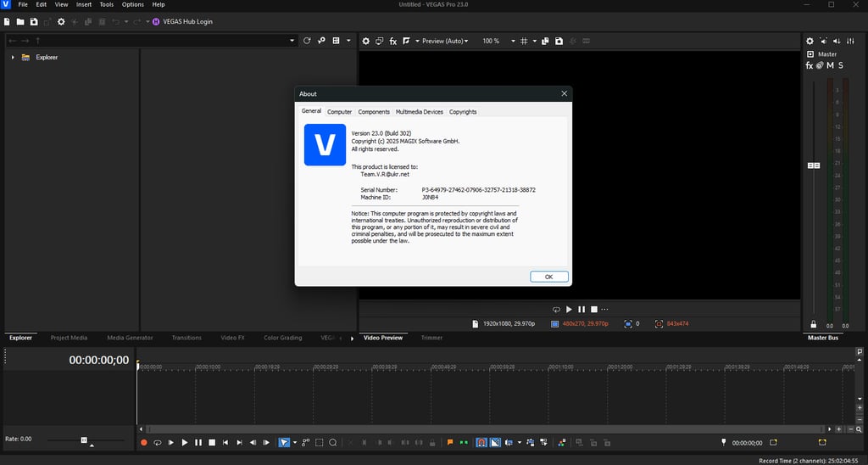Click OK in the About dialog
The image size is (868, 465).
(548, 277)
